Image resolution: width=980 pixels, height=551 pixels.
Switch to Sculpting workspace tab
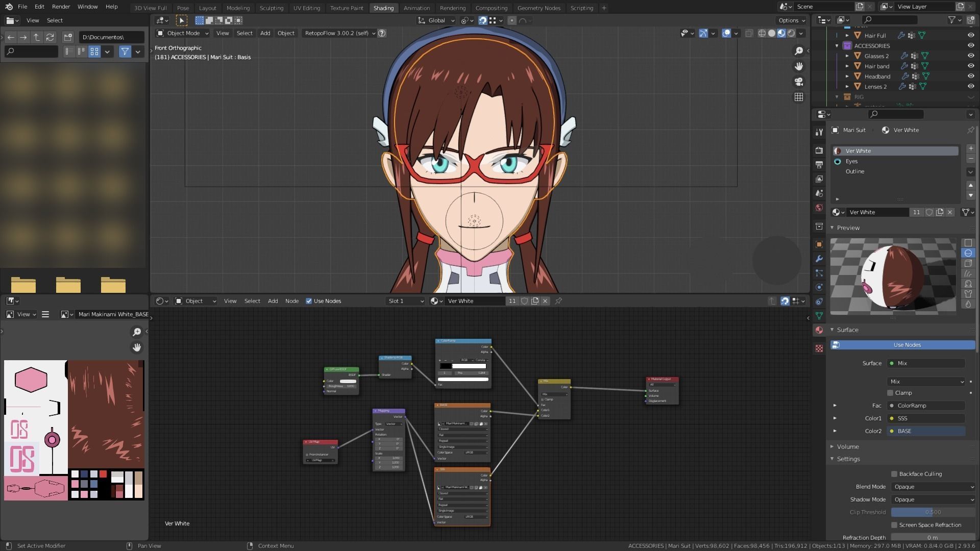pos(272,8)
